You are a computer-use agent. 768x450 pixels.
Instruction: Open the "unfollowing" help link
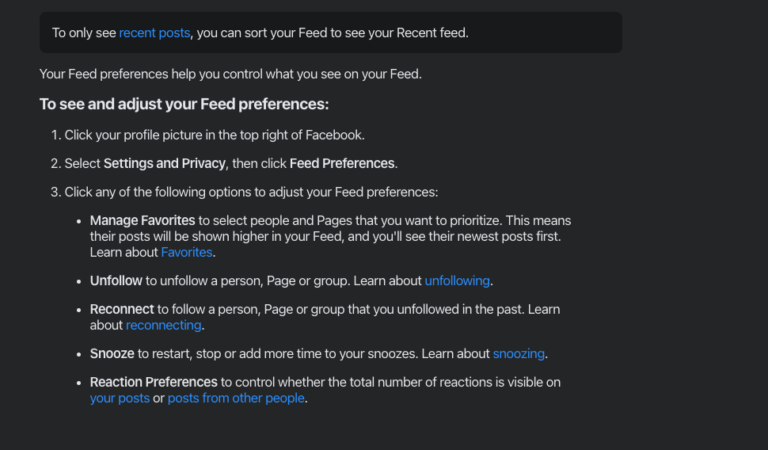(457, 281)
